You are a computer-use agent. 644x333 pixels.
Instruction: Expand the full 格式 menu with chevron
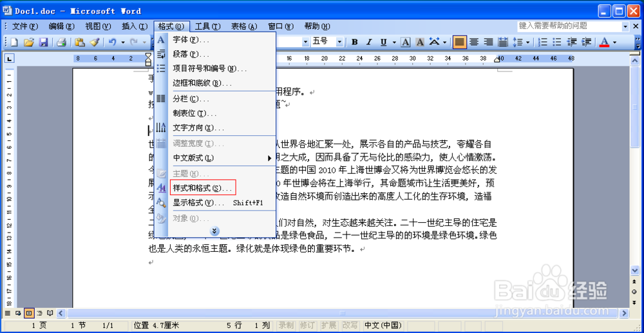[214, 231]
